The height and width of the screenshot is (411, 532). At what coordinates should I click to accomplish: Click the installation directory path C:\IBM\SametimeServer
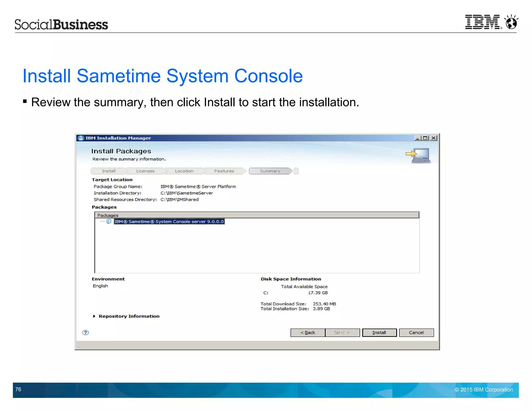tap(187, 193)
